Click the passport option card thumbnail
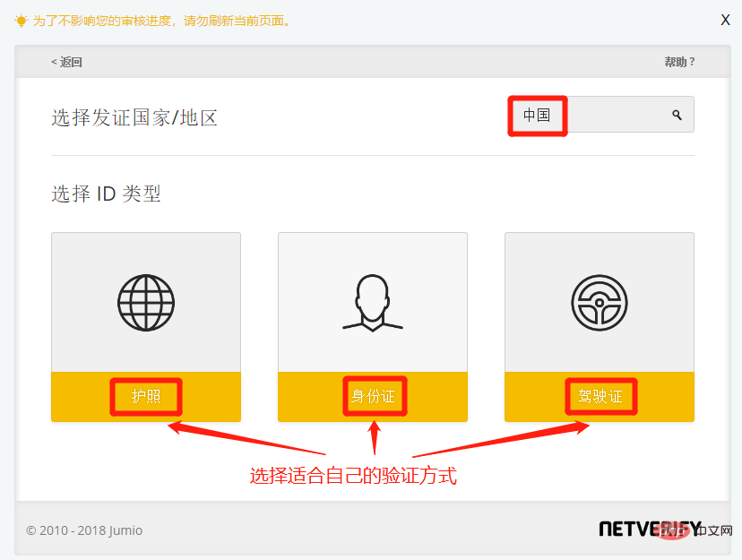This screenshot has width=742, height=560. [145, 302]
